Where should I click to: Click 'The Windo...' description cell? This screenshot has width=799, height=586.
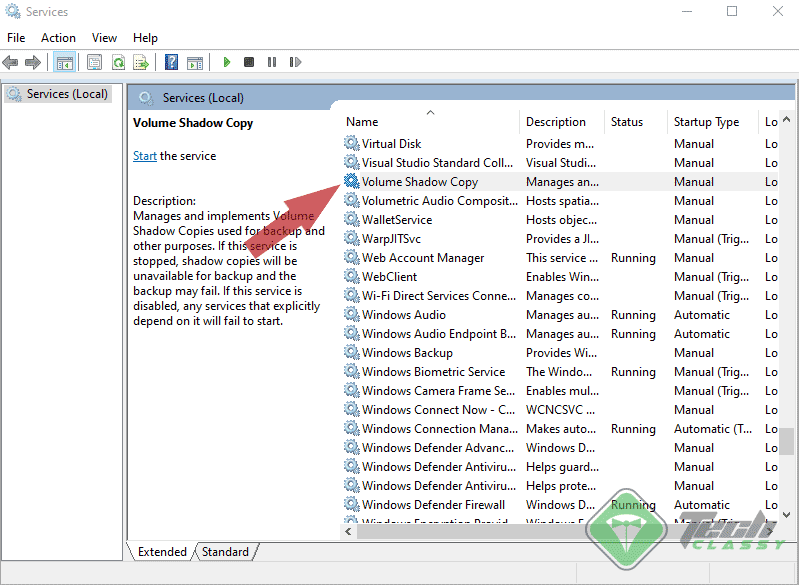558,371
